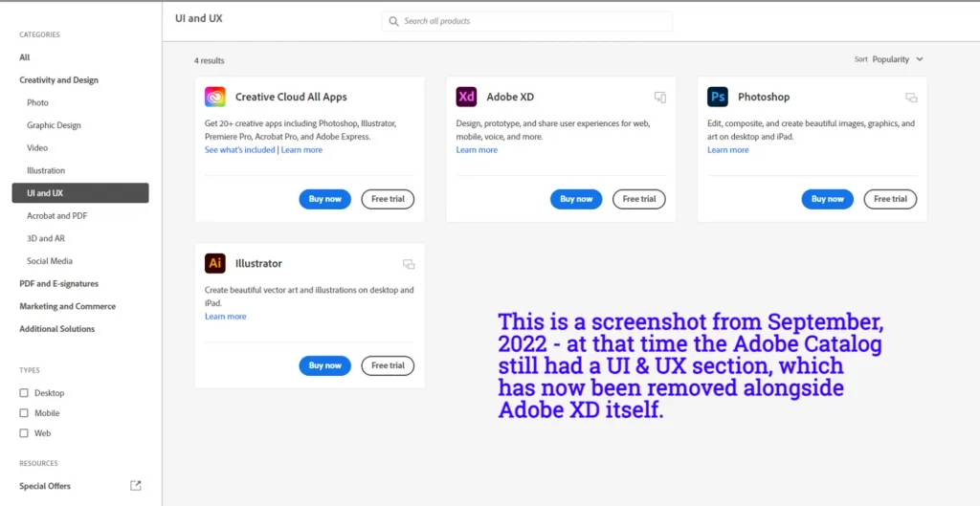Viewport: 980px width, 506px height.
Task: Start Photoshop Free trial
Action: click(x=890, y=199)
